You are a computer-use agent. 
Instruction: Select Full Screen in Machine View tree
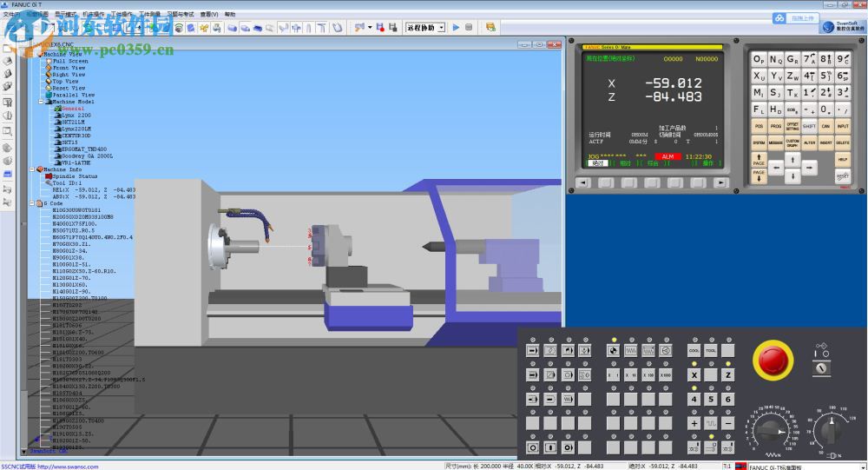tap(70, 61)
